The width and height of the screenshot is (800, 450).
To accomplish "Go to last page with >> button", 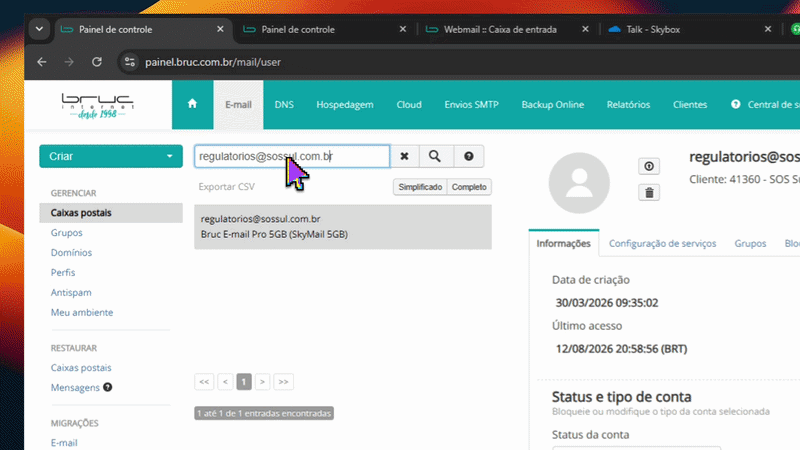I will [x=283, y=382].
